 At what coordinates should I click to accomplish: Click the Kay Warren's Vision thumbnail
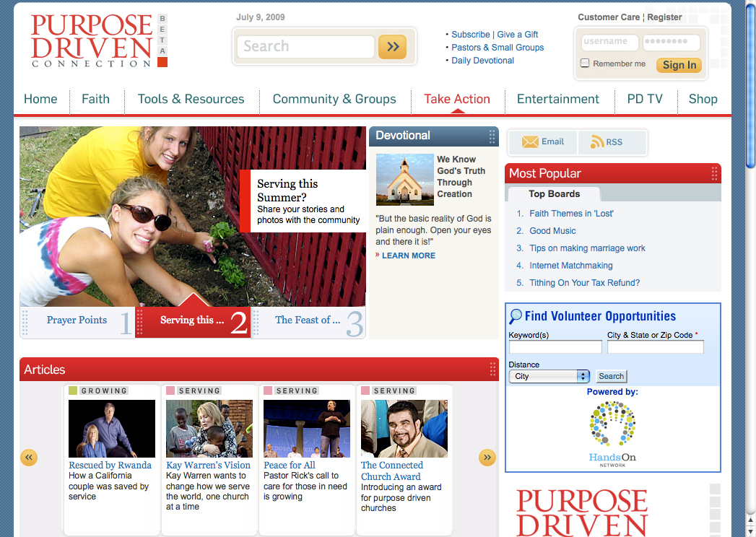[x=209, y=429]
